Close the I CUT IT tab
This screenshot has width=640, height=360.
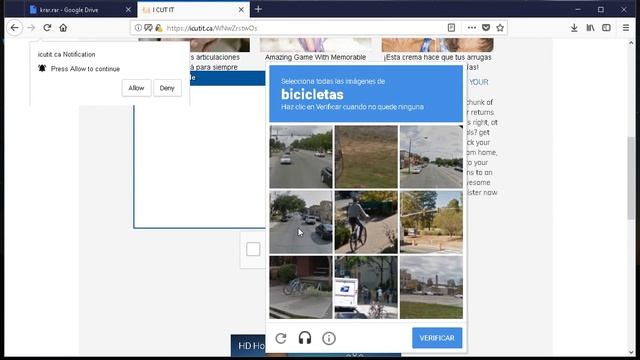click(241, 9)
